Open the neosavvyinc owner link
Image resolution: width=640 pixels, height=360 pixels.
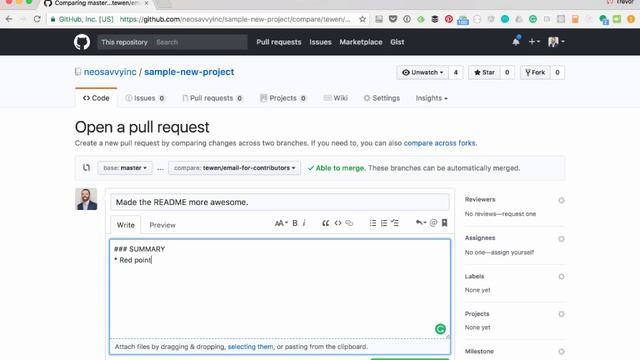(110, 72)
